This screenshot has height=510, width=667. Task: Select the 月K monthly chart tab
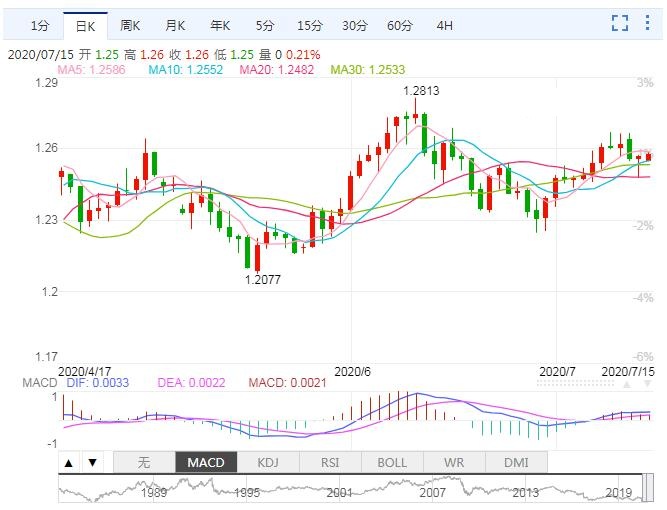[x=176, y=25]
